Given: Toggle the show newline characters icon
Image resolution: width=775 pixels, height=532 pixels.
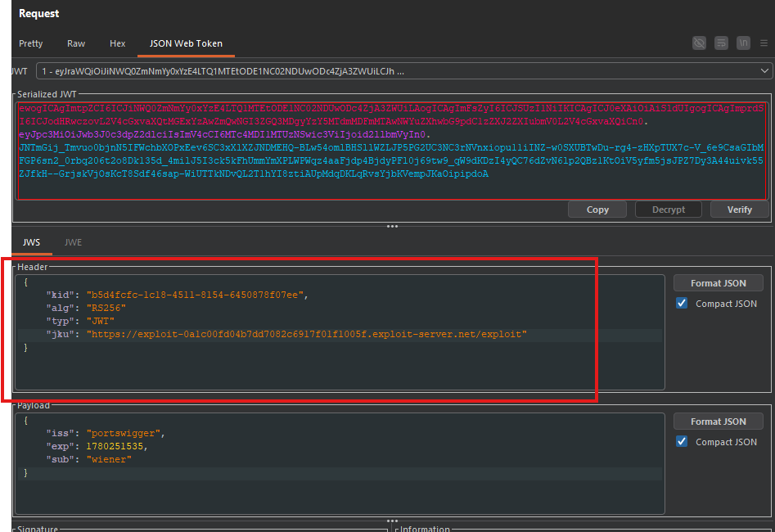Looking at the screenshot, I should point(743,43).
